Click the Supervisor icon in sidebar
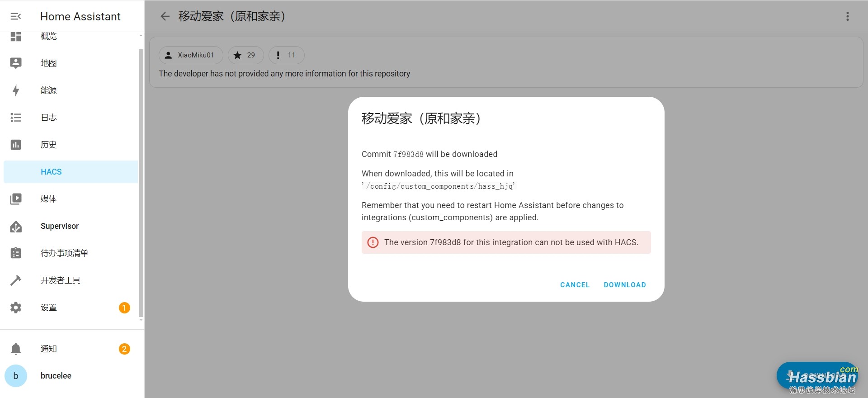 [x=16, y=226]
